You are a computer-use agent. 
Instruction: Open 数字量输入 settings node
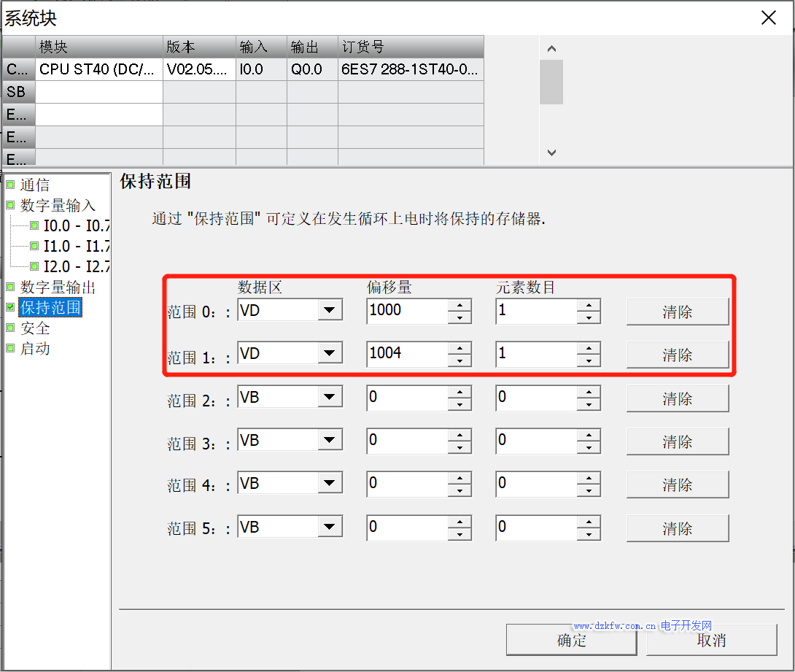(x=58, y=206)
